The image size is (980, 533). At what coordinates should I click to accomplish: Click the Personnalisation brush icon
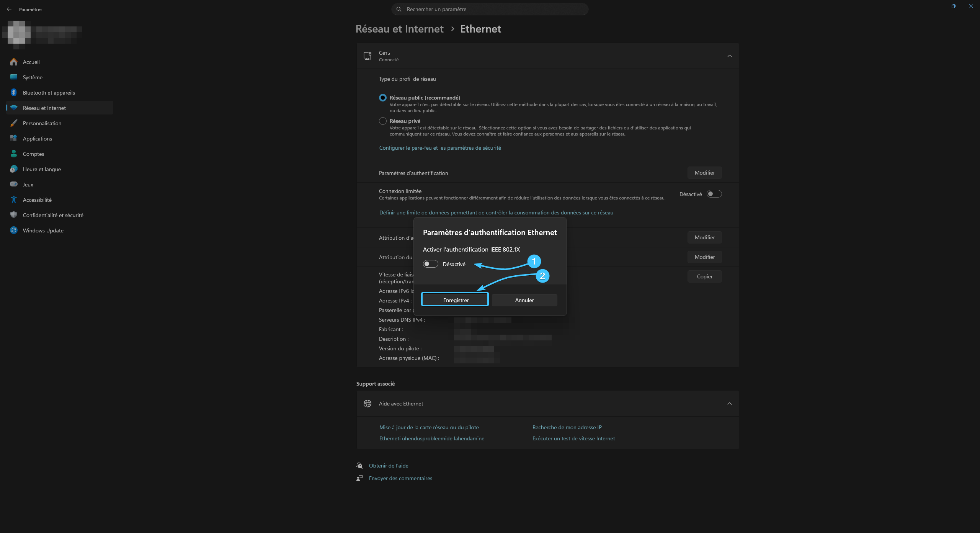(14, 123)
